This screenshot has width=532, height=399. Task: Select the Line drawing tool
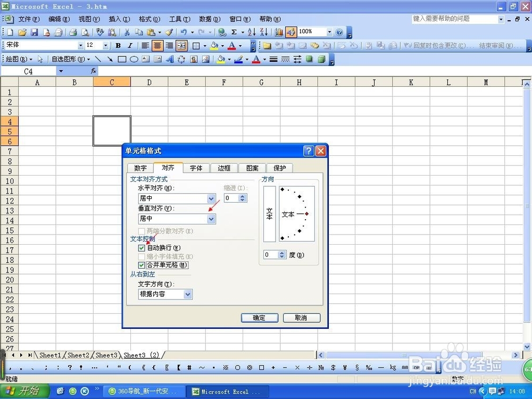point(98,60)
